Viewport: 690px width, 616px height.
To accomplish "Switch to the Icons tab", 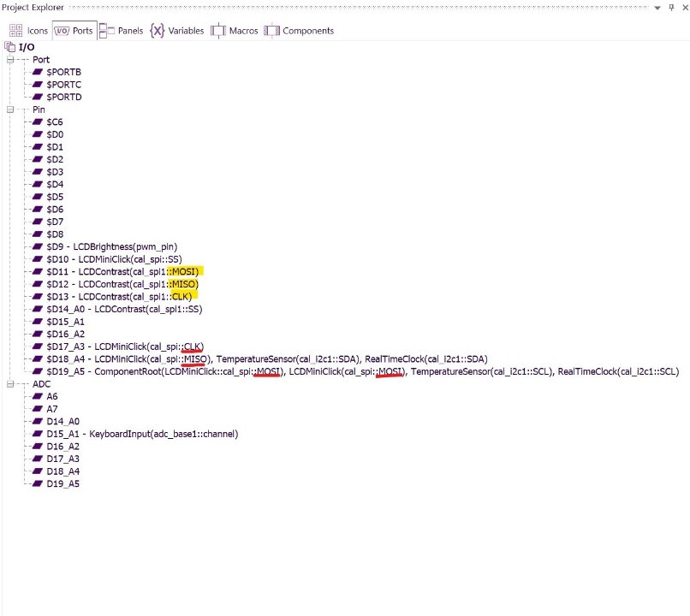I will tap(31, 30).
